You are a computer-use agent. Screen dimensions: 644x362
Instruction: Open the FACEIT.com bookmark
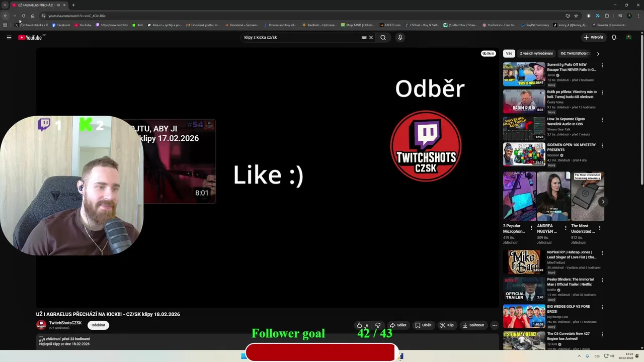[x=390, y=25]
